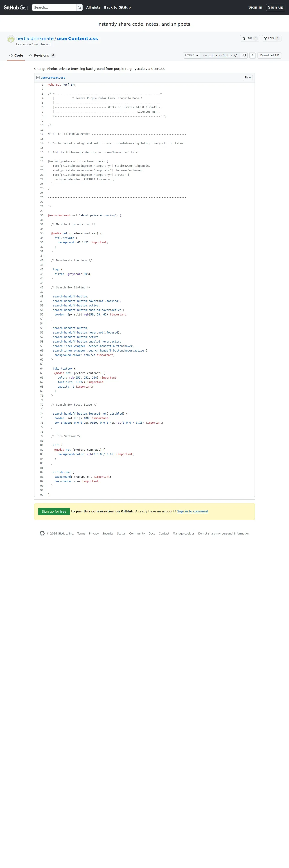Download ZIP of the gist

[269, 55]
